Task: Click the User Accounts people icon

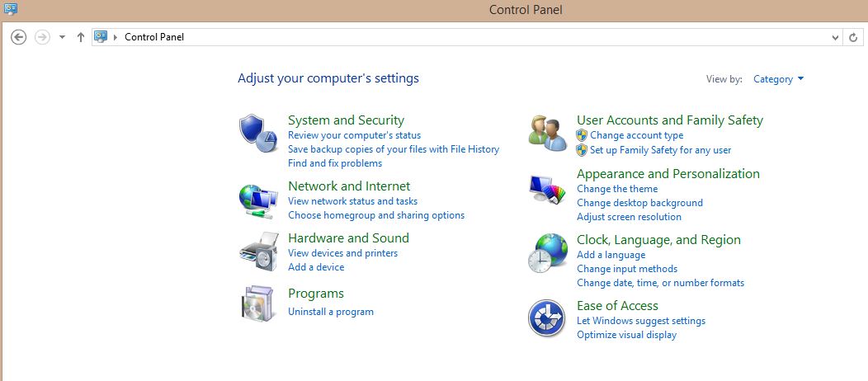Action: pos(547,134)
